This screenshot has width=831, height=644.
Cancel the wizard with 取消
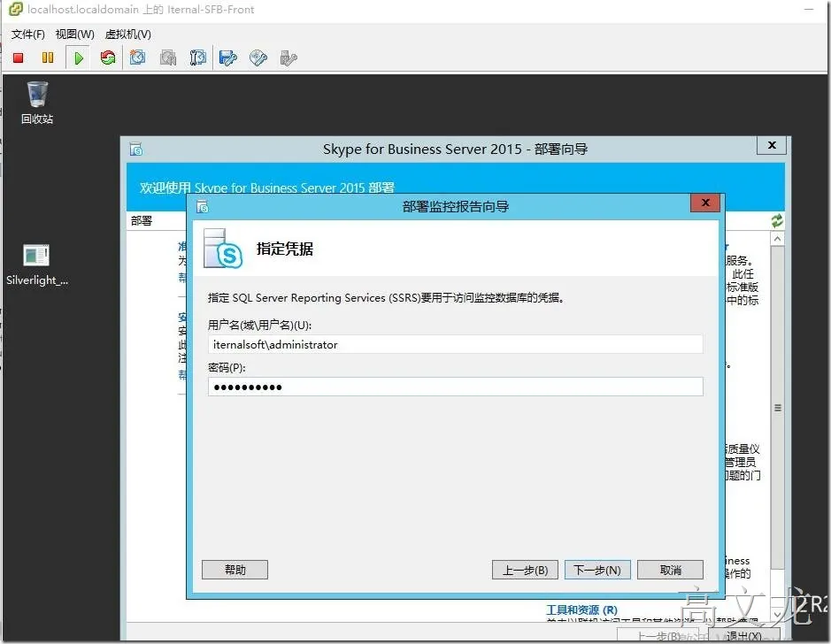pyautogui.click(x=670, y=570)
